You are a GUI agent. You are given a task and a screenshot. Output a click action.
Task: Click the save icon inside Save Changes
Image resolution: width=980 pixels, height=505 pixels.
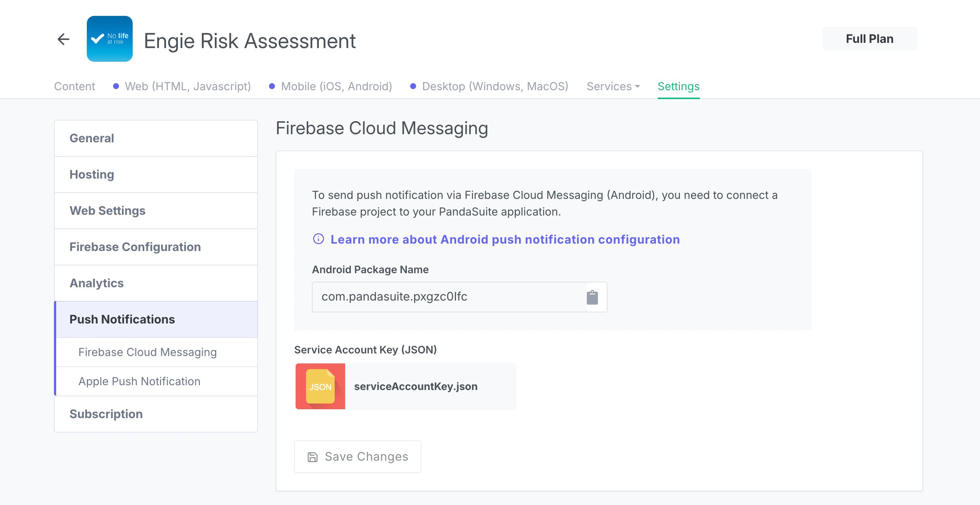(312, 457)
